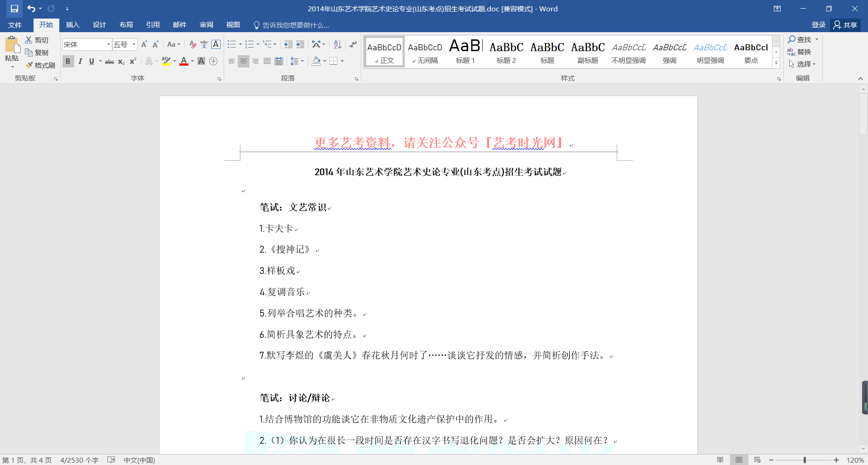This screenshot has width=868, height=465.
Task: Toggle Italic formatting
Action: [x=80, y=61]
